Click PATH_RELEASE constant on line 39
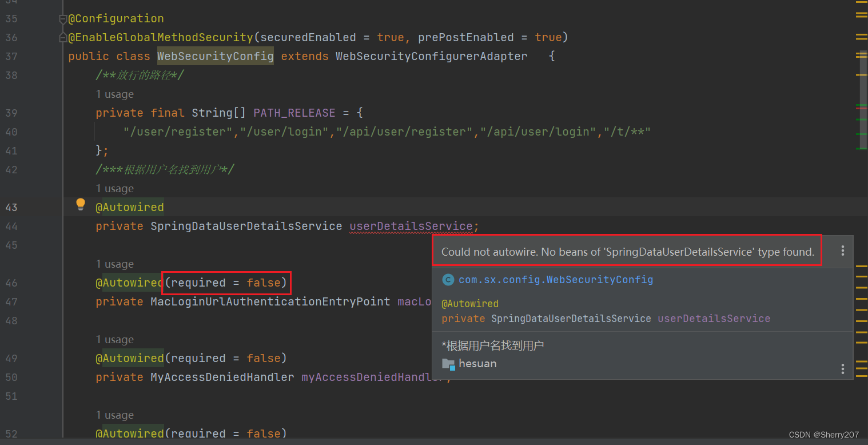This screenshot has width=868, height=445. click(x=294, y=113)
